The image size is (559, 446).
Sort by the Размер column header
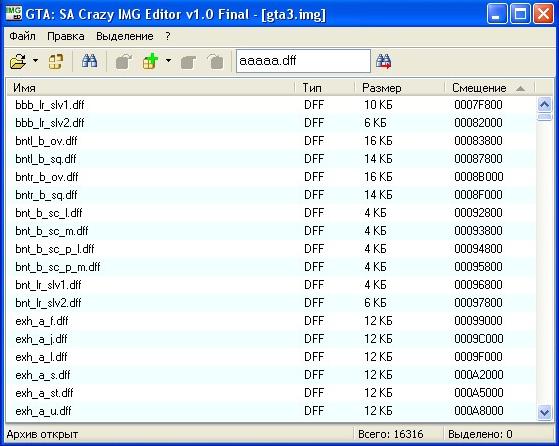[x=400, y=88]
